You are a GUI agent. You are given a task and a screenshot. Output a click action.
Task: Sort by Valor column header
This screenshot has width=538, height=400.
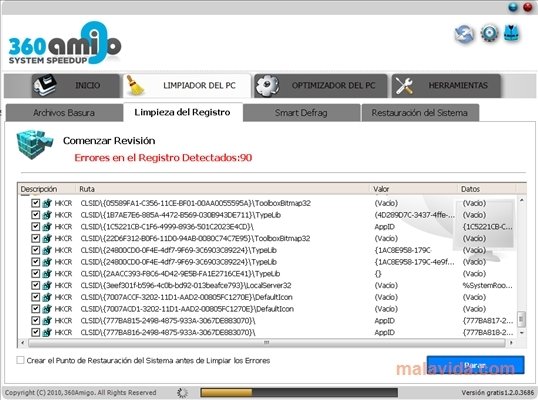coord(414,189)
